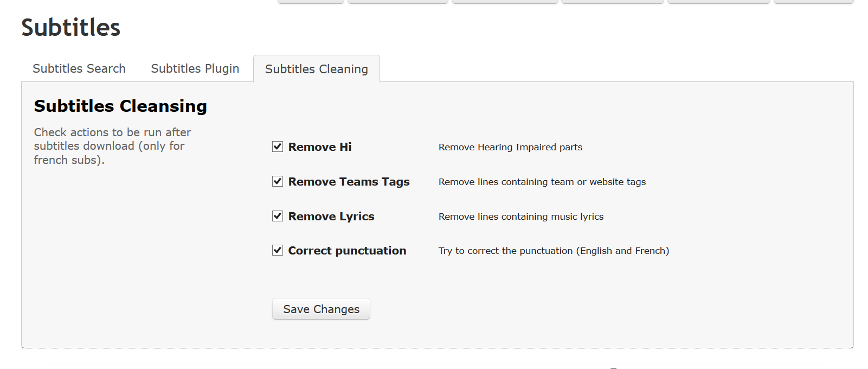Click the Remove Hearing Impaired parts description
Viewport: 868px width, 369px height.
click(x=510, y=147)
